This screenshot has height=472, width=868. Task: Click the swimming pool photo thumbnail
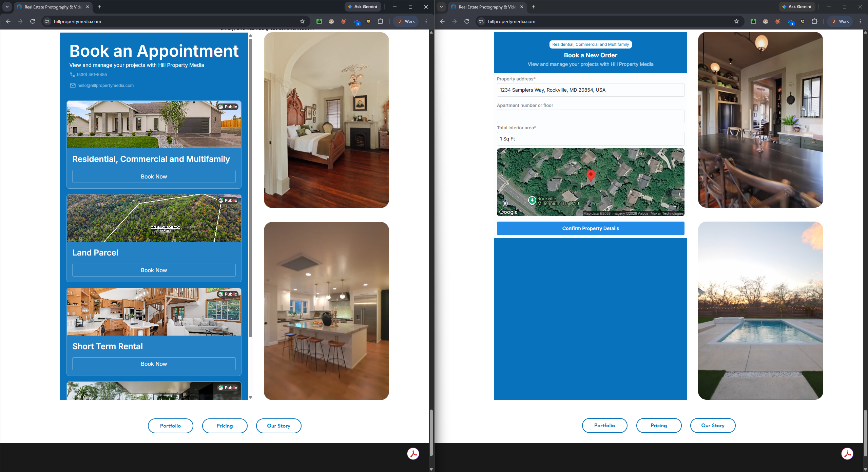[760, 310]
